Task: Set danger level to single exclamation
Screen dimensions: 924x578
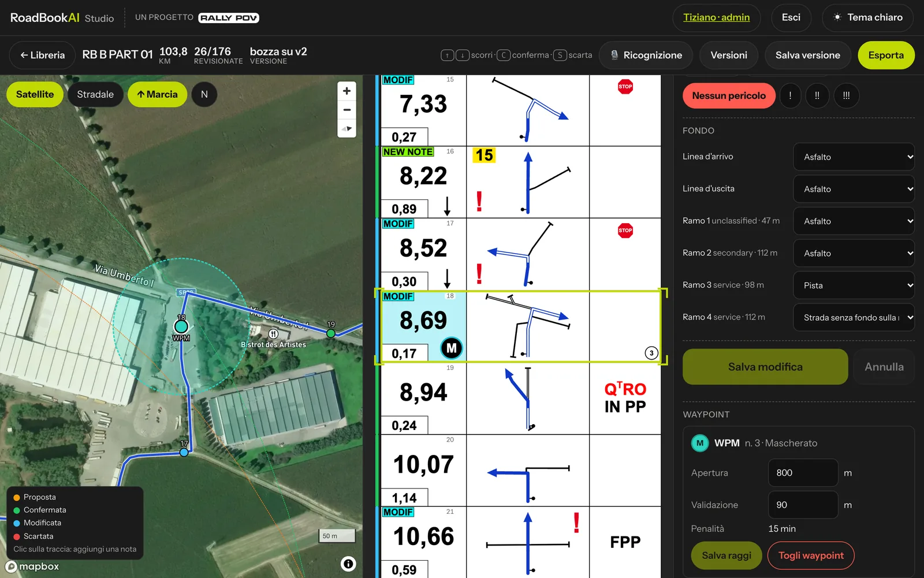Action: 790,95
